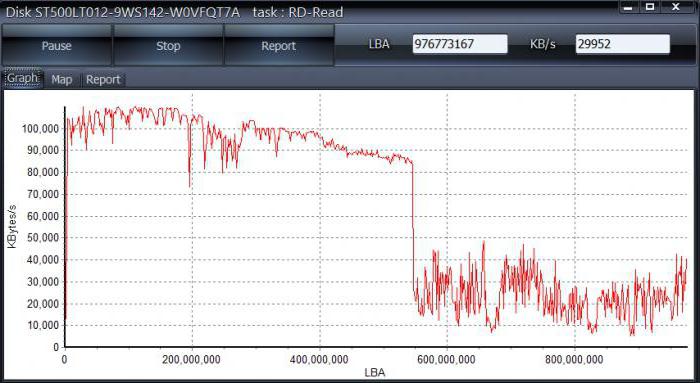Pause the running disk read test
Image resolution: width=700 pixels, height=383 pixels.
point(56,46)
